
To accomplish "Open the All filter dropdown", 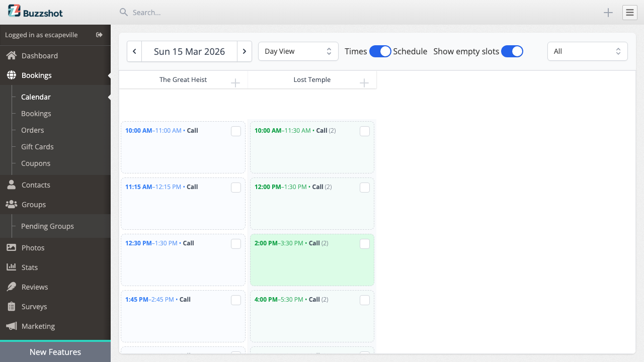I will tap(587, 51).
